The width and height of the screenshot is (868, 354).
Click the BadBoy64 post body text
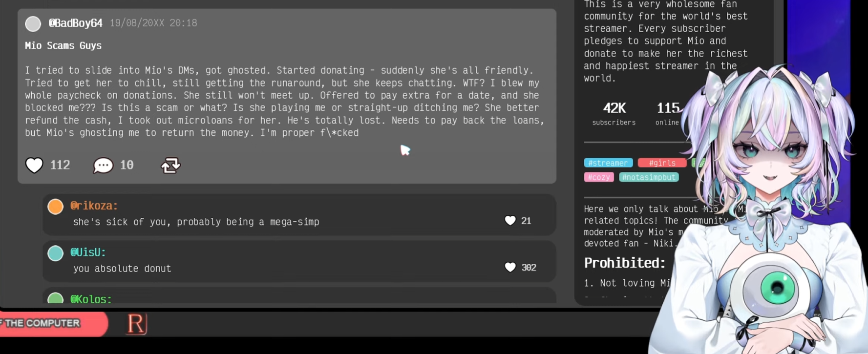pyautogui.click(x=285, y=102)
